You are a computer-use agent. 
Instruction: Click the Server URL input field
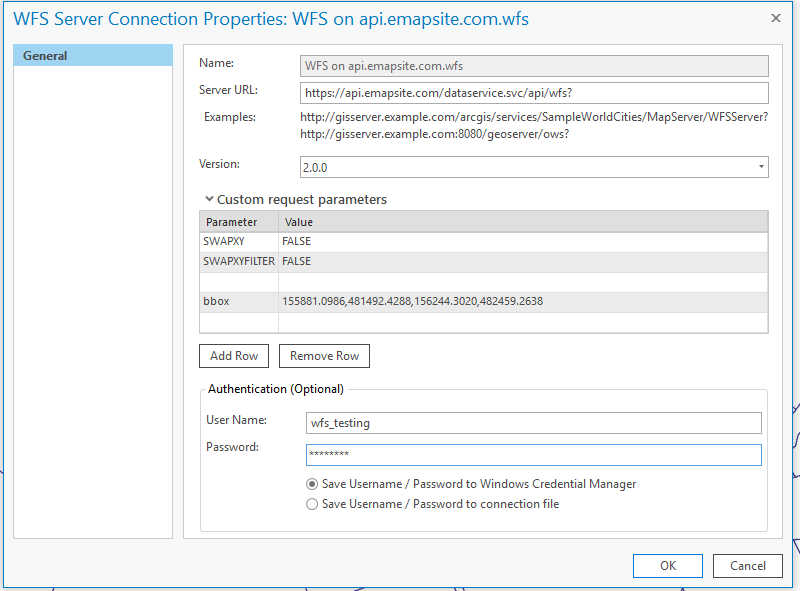pyautogui.click(x=534, y=93)
